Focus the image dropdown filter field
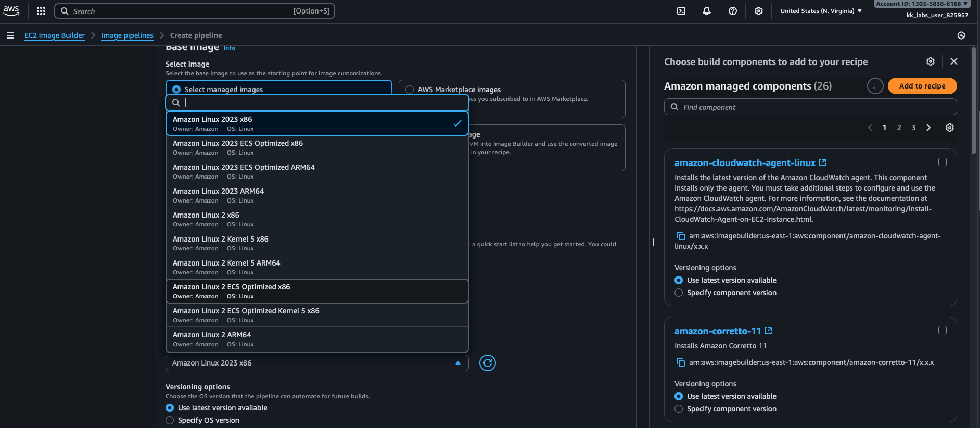Image resolution: width=980 pixels, height=428 pixels. tap(317, 103)
